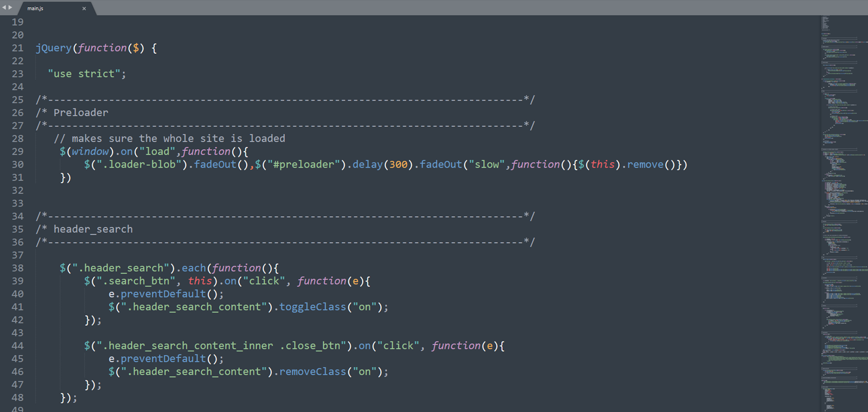The height and width of the screenshot is (412, 868).
Task: Close the main.js tab
Action: click(84, 8)
